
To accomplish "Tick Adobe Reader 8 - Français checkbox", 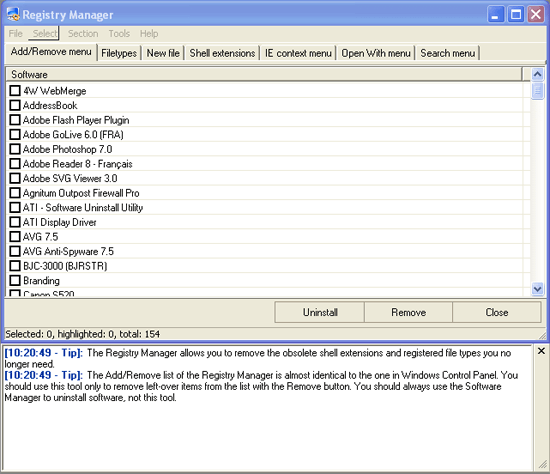I will 15,164.
